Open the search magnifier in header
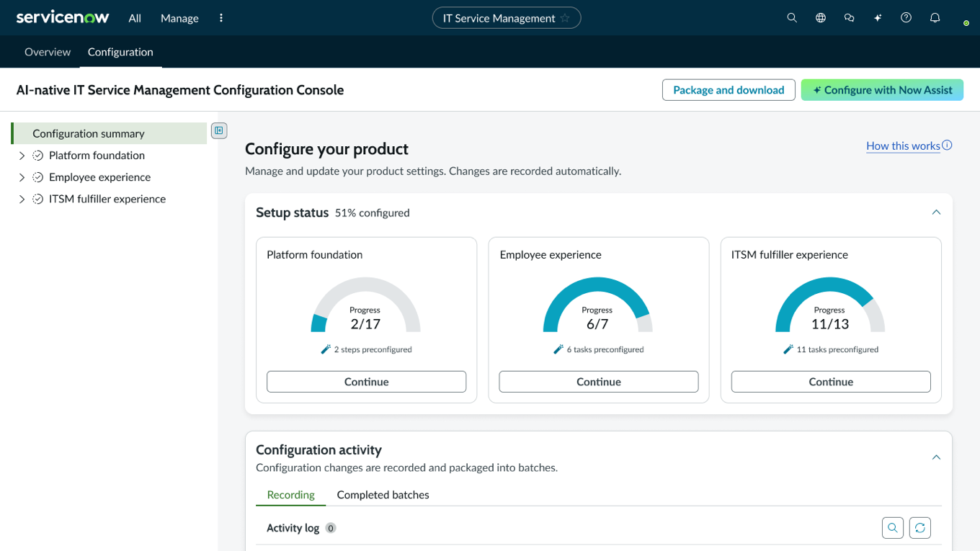980x551 pixels. 792,18
